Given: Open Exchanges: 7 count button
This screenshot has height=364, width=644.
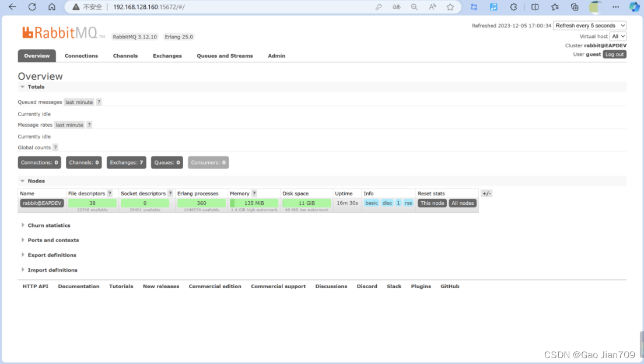Looking at the screenshot, I should 127,163.
